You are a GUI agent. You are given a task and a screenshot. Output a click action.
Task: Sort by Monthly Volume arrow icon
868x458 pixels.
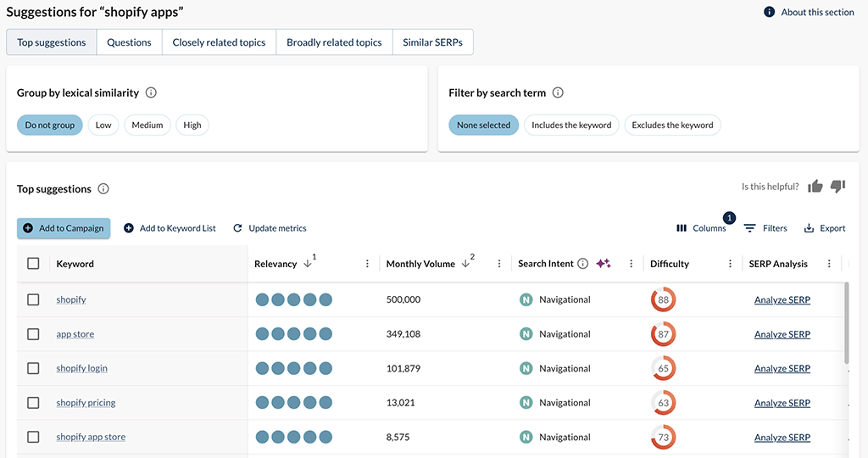coord(465,264)
